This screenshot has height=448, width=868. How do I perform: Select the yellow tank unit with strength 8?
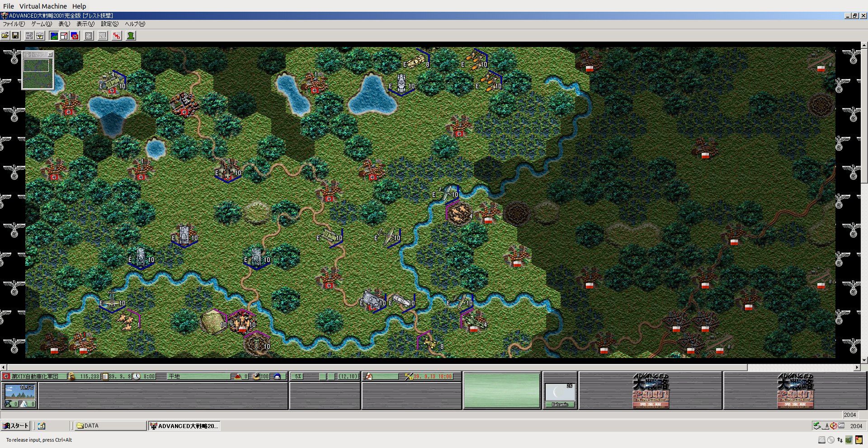416,61
